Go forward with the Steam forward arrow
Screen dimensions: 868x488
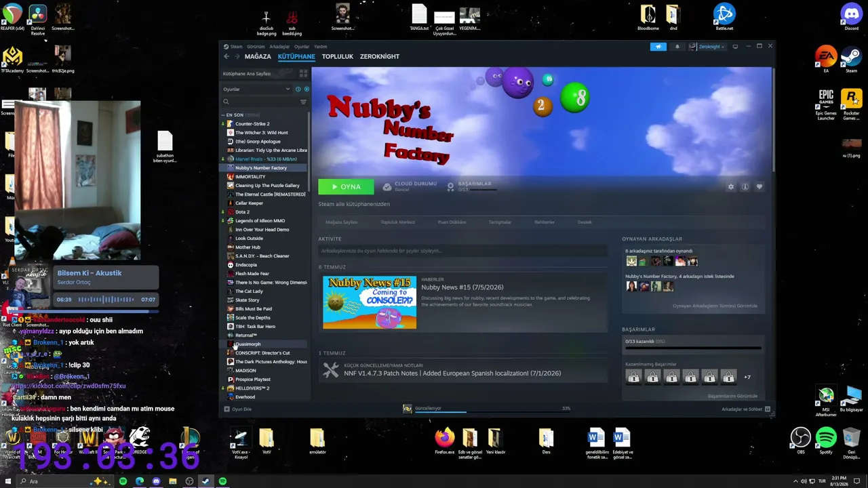tap(236, 56)
